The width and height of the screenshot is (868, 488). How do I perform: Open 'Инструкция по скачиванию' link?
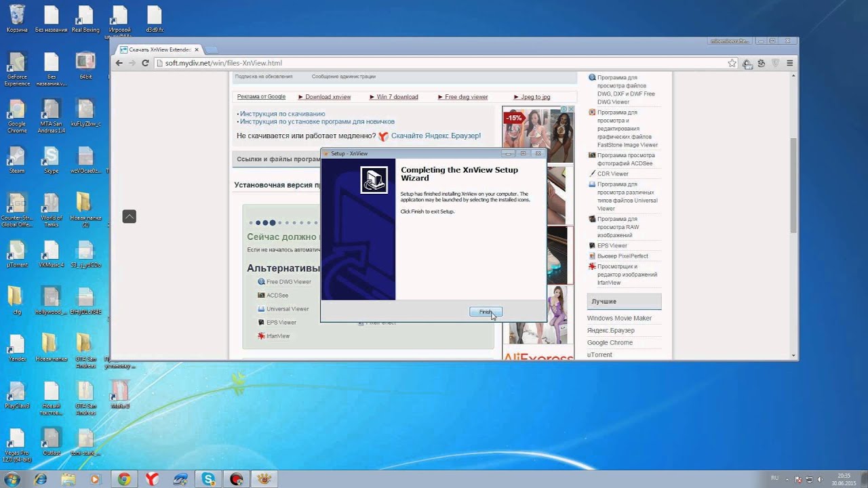tap(282, 114)
